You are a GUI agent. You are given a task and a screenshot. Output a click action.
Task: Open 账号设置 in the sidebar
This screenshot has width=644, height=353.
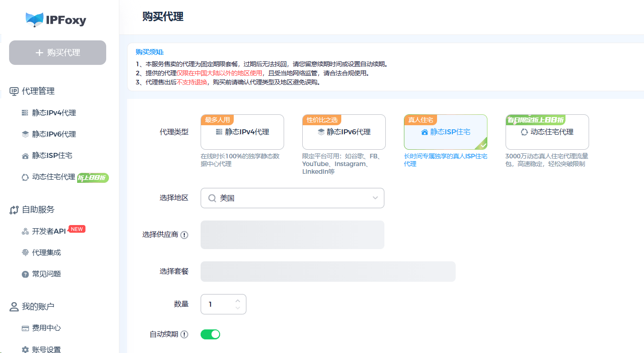click(x=46, y=349)
